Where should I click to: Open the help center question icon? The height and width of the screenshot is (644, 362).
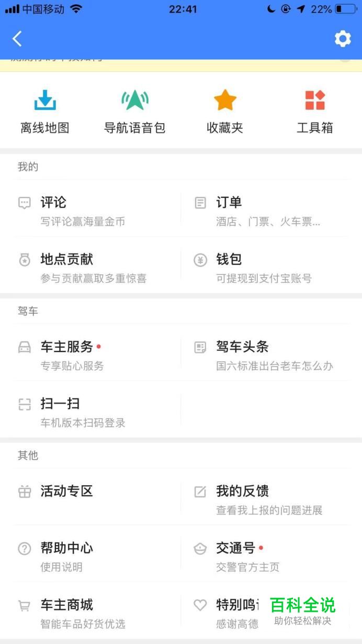coord(25,549)
